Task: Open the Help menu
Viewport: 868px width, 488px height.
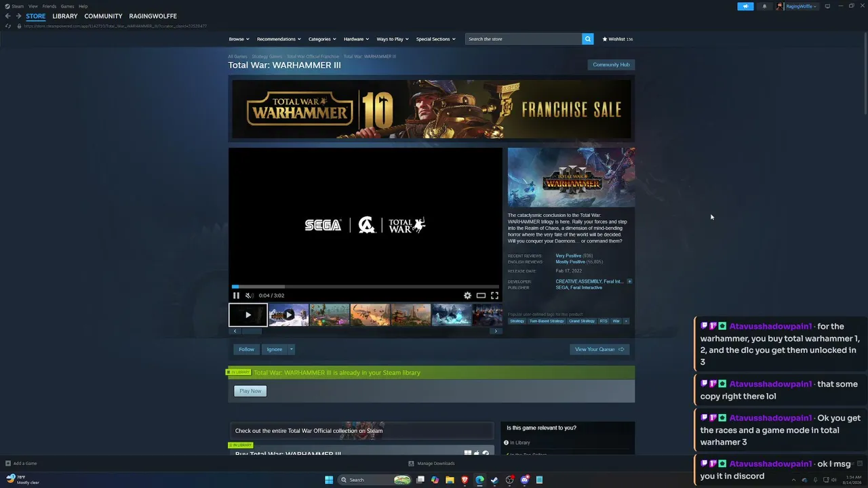Action: (83, 6)
